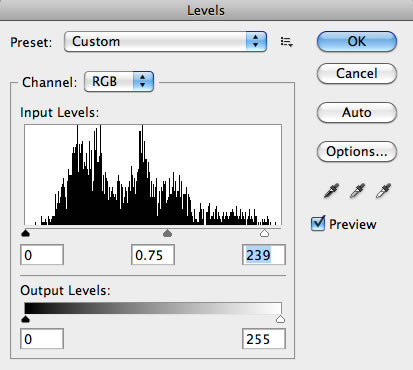Image resolution: width=413 pixels, height=370 pixels.
Task: Click the Cancel button
Action: click(357, 73)
